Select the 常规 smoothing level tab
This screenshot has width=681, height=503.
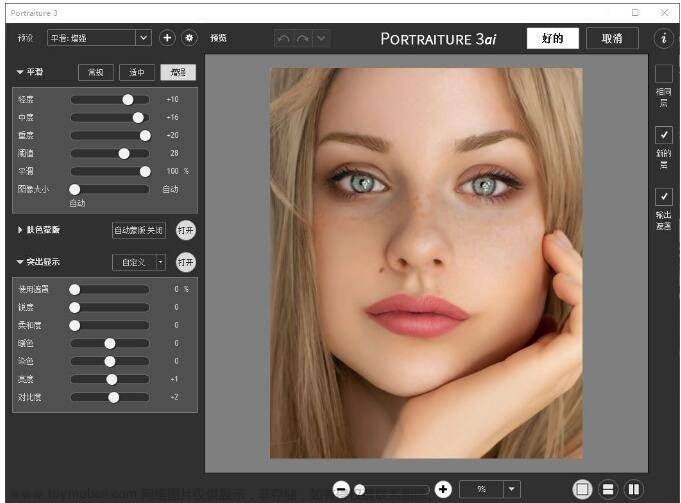[96, 73]
